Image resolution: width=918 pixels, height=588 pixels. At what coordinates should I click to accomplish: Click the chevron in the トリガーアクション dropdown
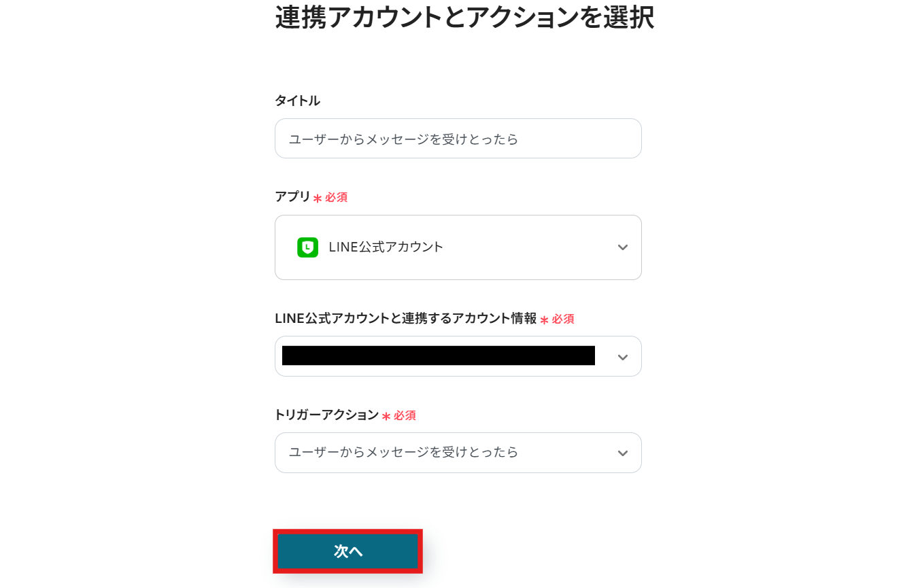[622, 453]
